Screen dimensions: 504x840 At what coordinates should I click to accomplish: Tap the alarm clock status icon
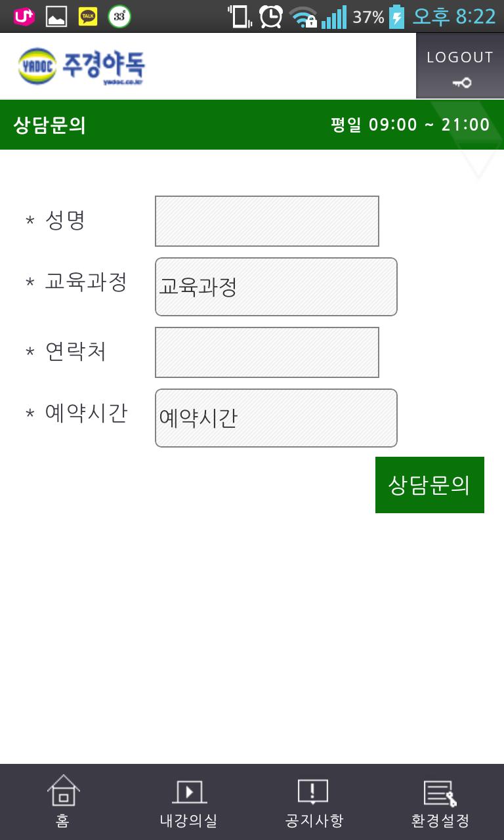270,16
